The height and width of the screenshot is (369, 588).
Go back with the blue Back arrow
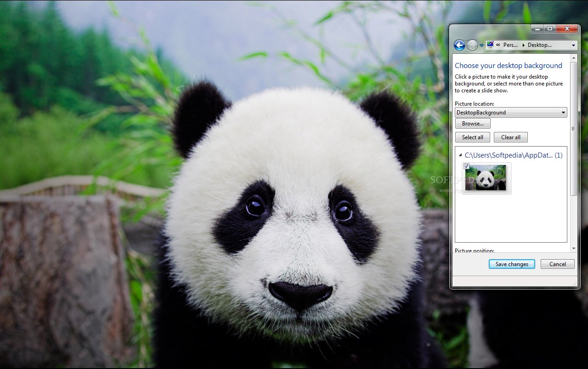point(459,45)
